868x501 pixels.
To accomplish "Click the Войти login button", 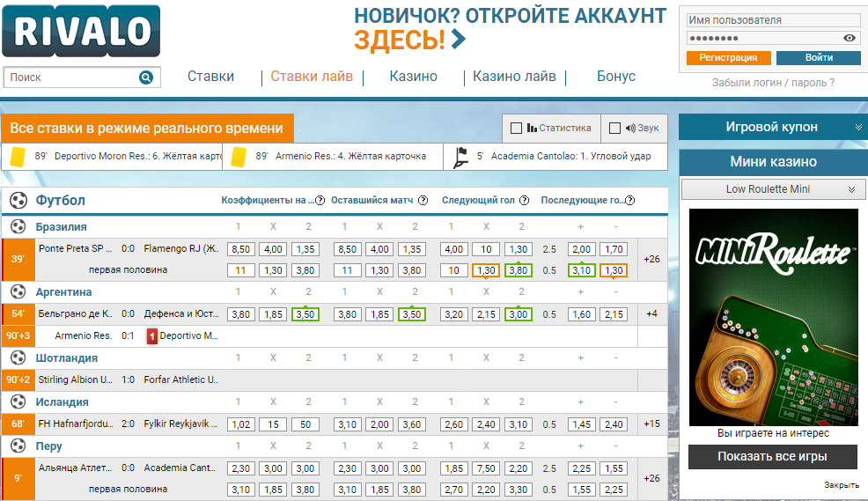I will coord(818,57).
